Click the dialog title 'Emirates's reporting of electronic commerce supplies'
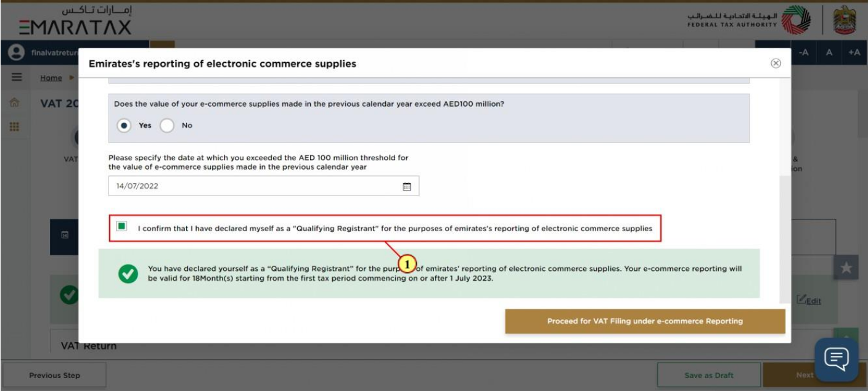 (223, 64)
